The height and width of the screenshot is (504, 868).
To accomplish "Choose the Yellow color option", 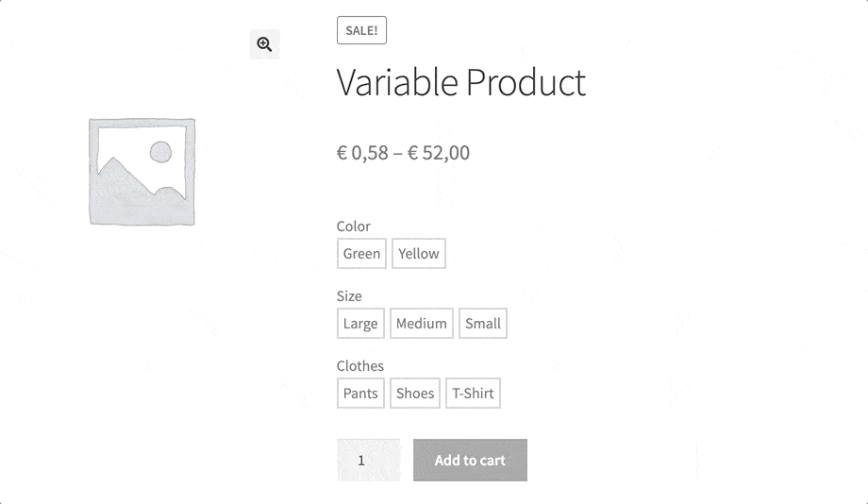I will tap(418, 254).
